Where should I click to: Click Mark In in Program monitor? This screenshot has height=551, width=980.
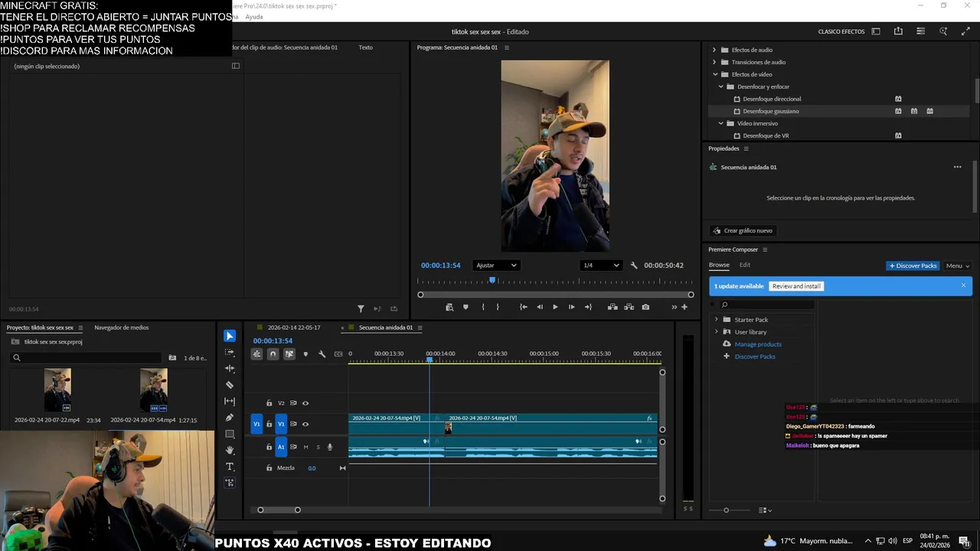point(482,307)
